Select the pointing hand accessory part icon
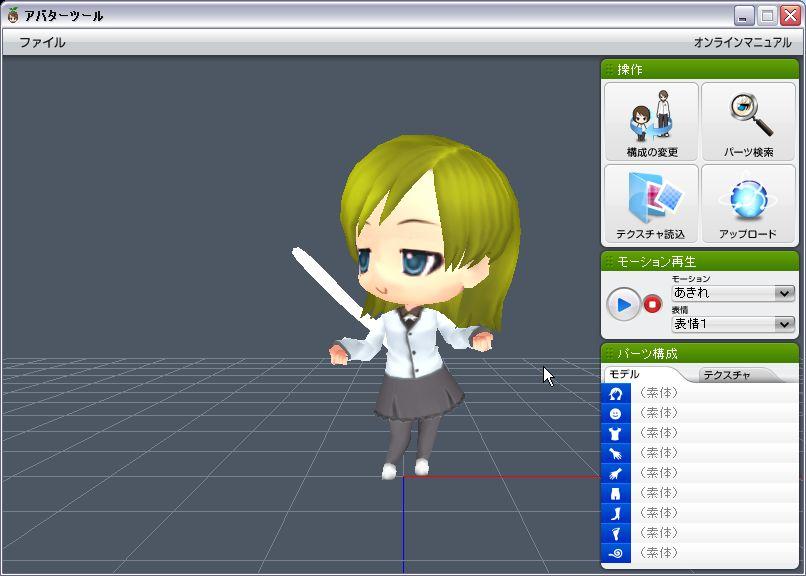 click(x=616, y=473)
